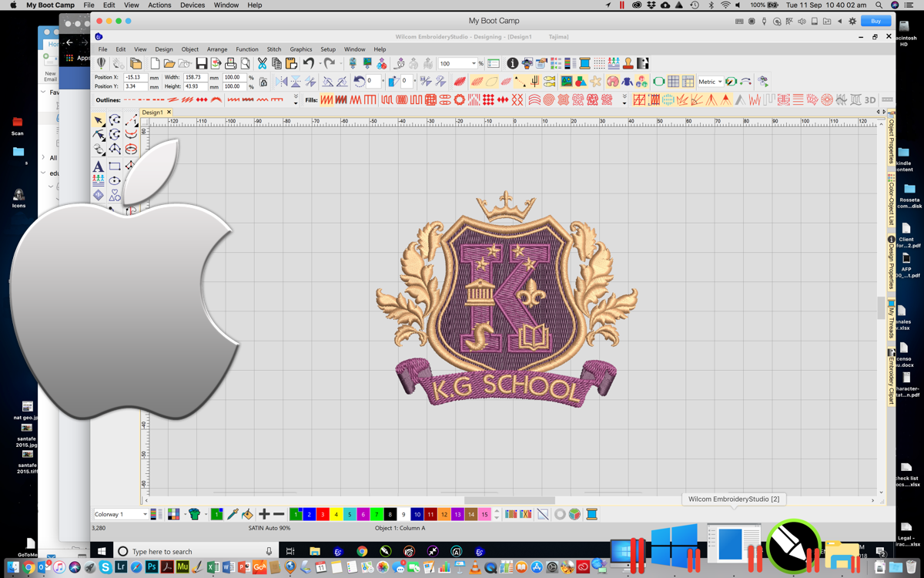The height and width of the screenshot is (578, 924).
Task: Select the Lettering 'A' tool
Action: [99, 166]
